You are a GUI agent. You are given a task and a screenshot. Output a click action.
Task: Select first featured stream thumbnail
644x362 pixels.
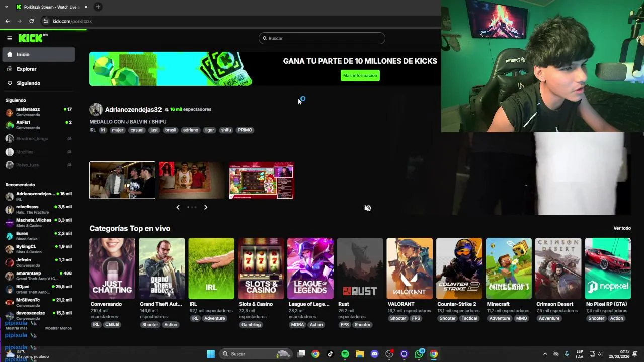(x=122, y=180)
